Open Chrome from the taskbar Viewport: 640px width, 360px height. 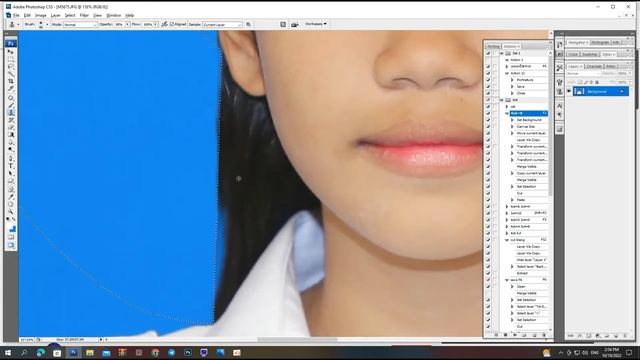click(x=155, y=353)
